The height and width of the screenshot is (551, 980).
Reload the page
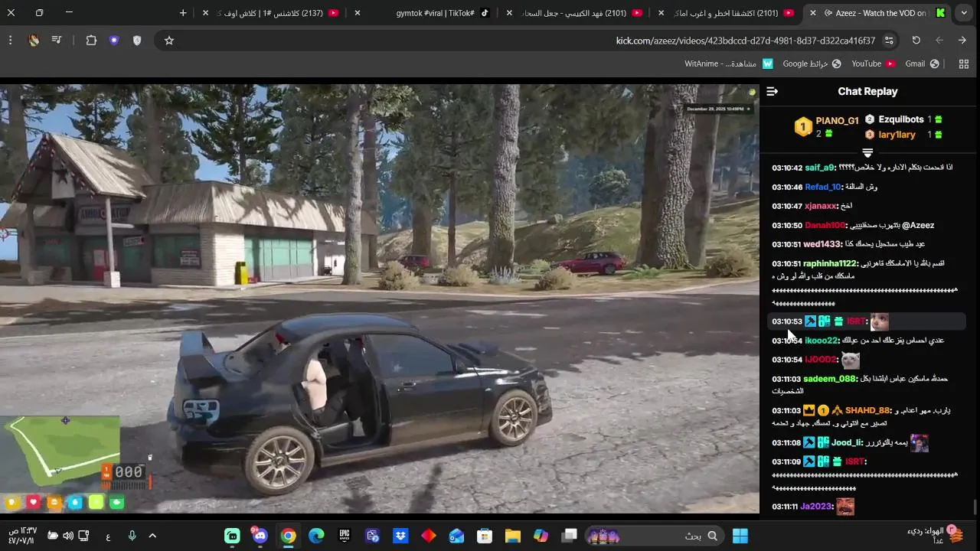(916, 41)
